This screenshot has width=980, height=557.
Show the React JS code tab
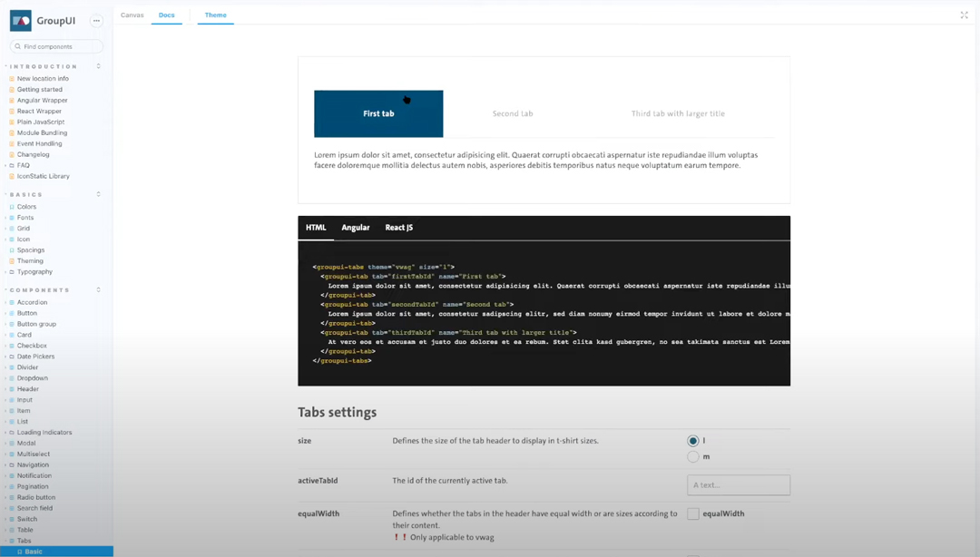pos(398,228)
